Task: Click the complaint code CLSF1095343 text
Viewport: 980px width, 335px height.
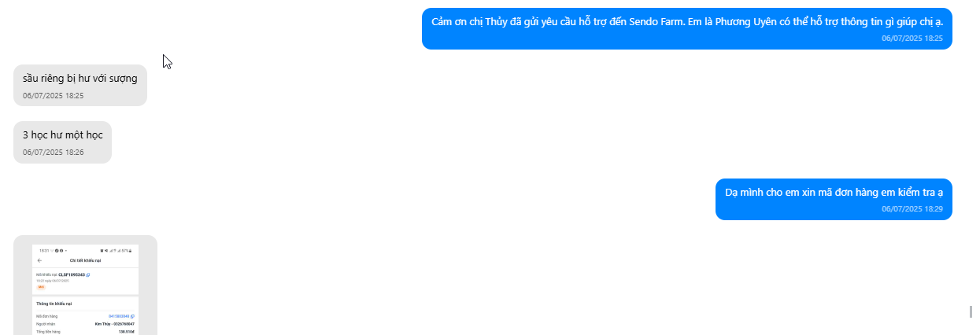Action: tap(72, 274)
